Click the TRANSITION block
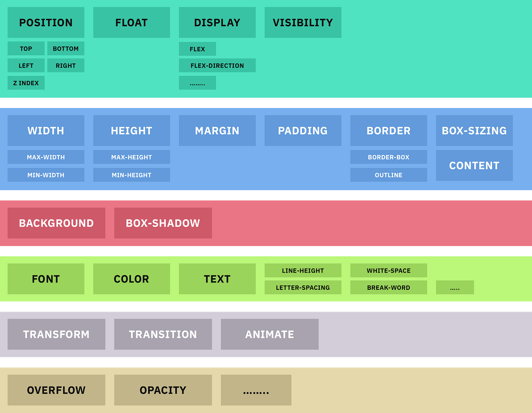 pyautogui.click(x=163, y=334)
